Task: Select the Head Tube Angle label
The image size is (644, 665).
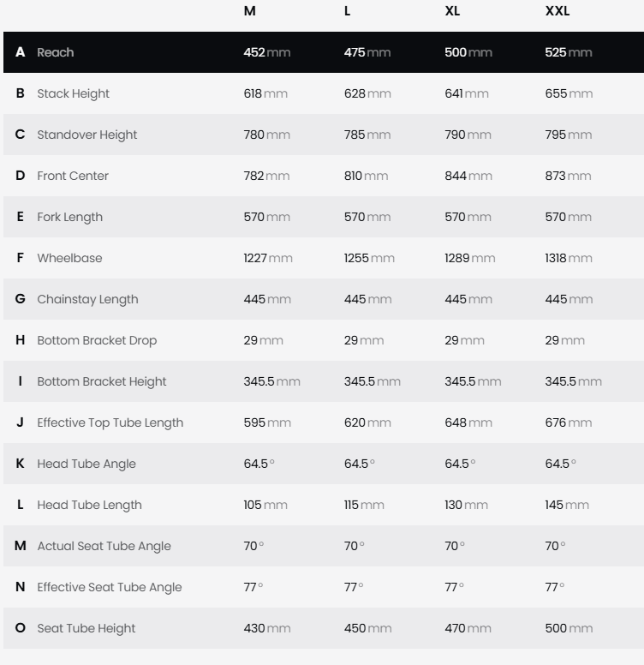Action: [86, 464]
